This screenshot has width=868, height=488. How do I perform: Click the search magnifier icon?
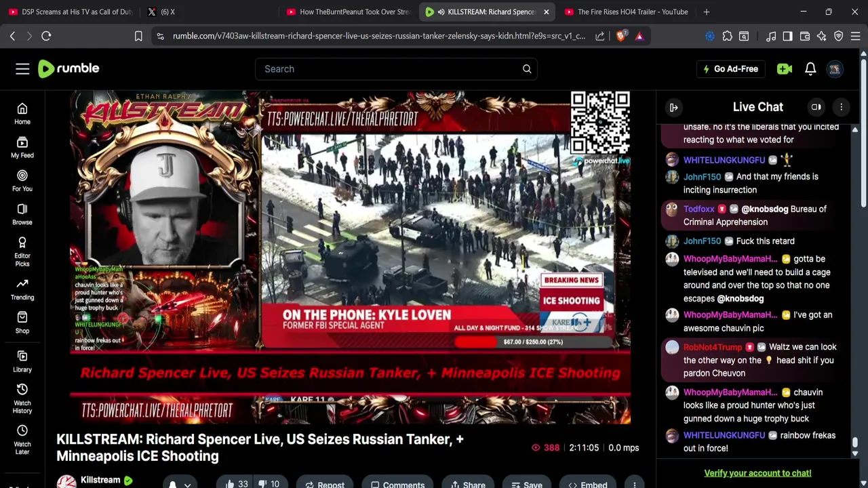[527, 68]
